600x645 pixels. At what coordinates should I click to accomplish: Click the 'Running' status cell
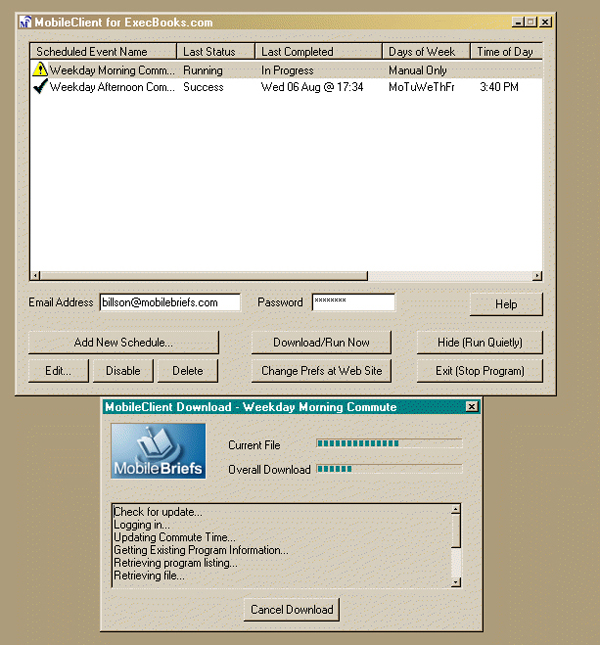pos(203,70)
